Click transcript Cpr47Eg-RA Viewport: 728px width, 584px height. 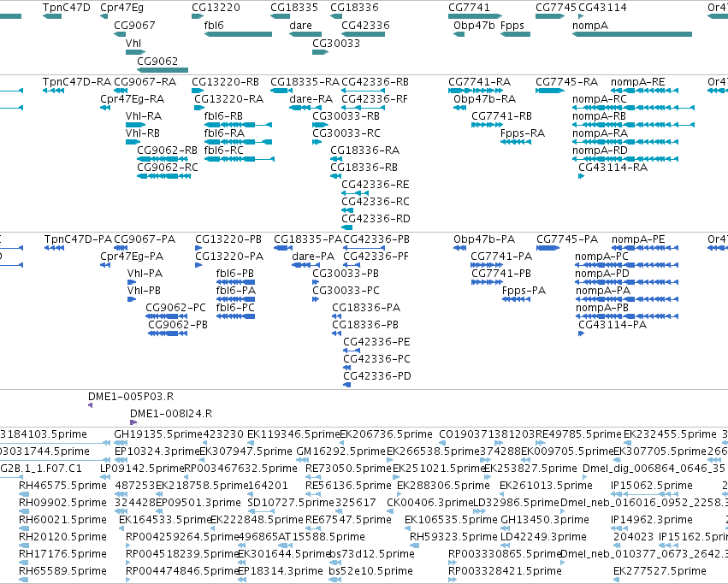click(x=133, y=99)
